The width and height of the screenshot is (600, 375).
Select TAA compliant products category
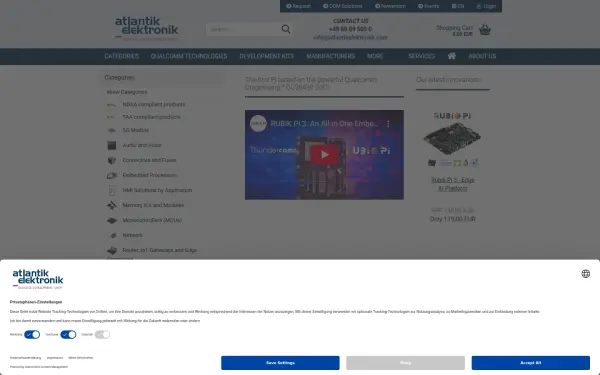point(152,117)
